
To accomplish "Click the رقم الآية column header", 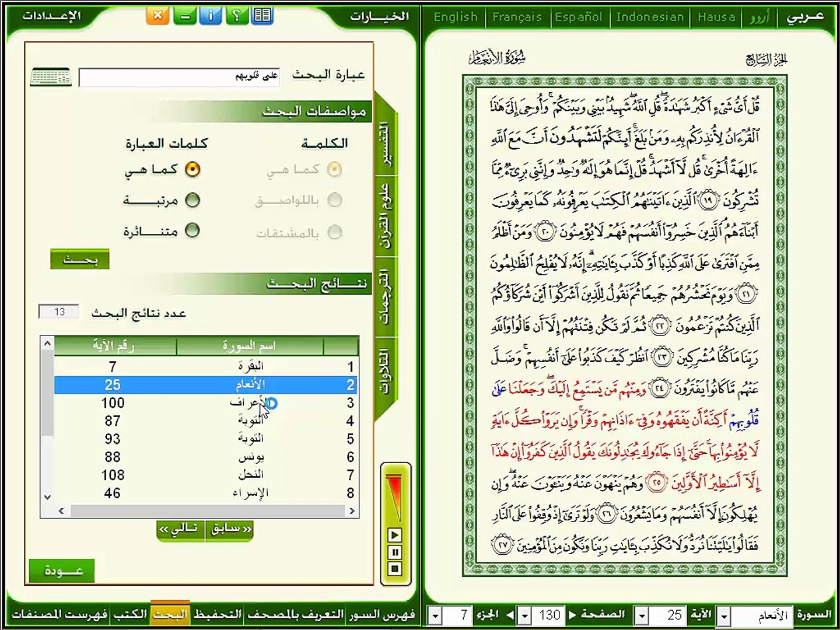I will (x=114, y=346).
